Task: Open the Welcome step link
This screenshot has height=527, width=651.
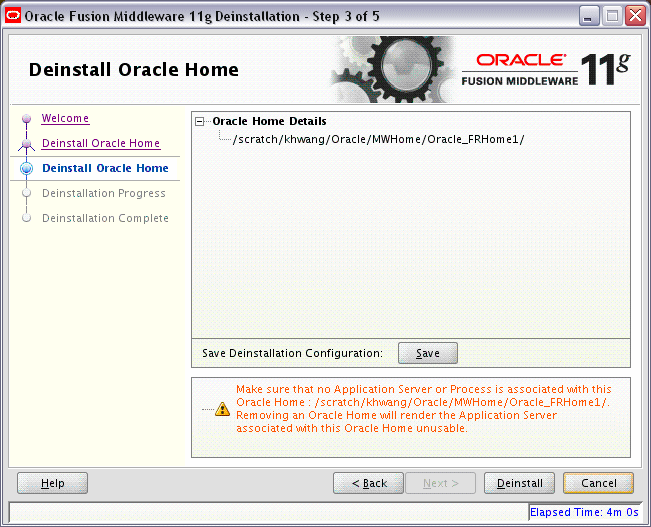Action: [65, 118]
